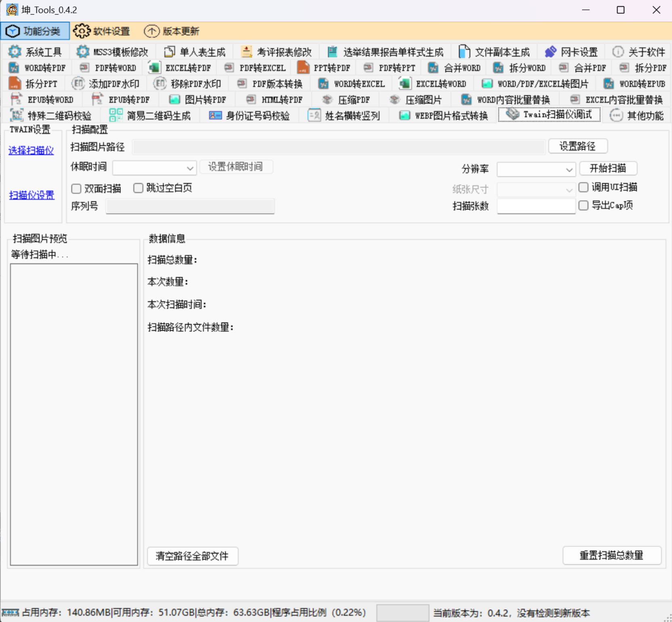Toggle 导出Cap项 checkbox

(583, 206)
